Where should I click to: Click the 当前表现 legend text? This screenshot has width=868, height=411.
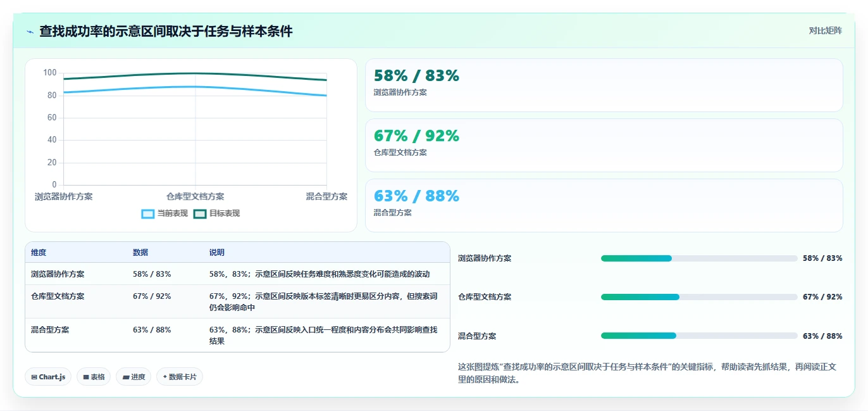[x=173, y=213]
